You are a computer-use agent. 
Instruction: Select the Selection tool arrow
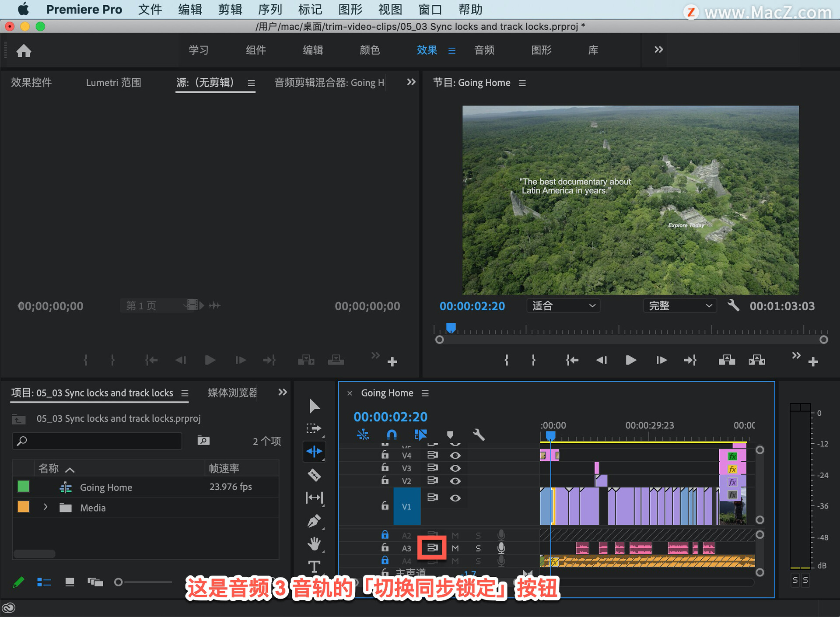point(314,406)
